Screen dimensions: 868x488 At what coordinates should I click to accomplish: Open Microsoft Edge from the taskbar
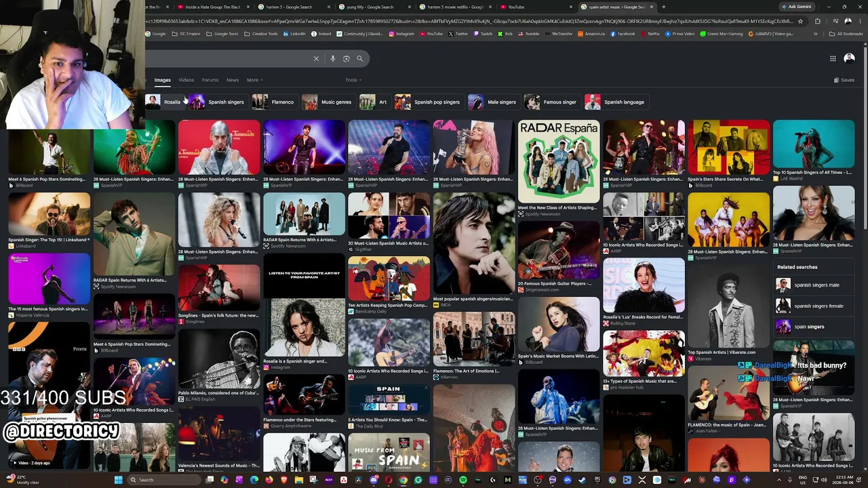click(254, 480)
